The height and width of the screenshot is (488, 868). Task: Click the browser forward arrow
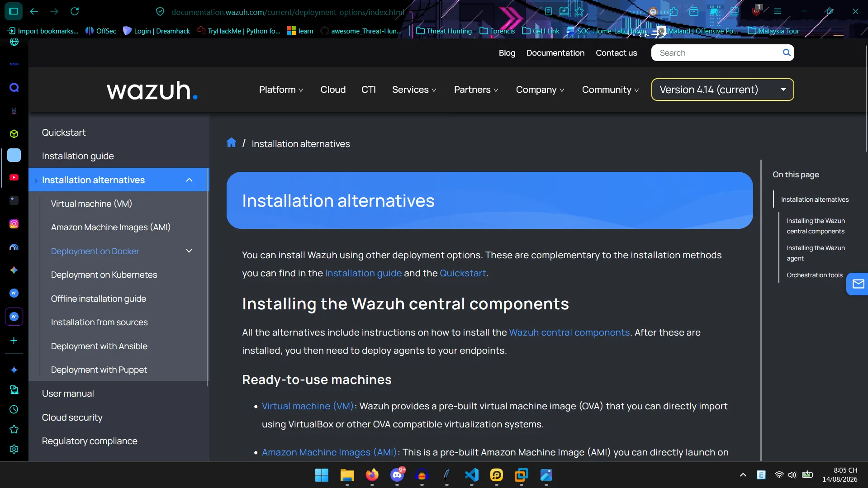[54, 11]
